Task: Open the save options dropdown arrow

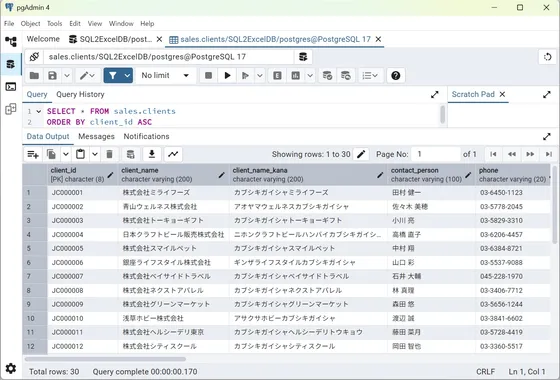Action: coord(67,75)
